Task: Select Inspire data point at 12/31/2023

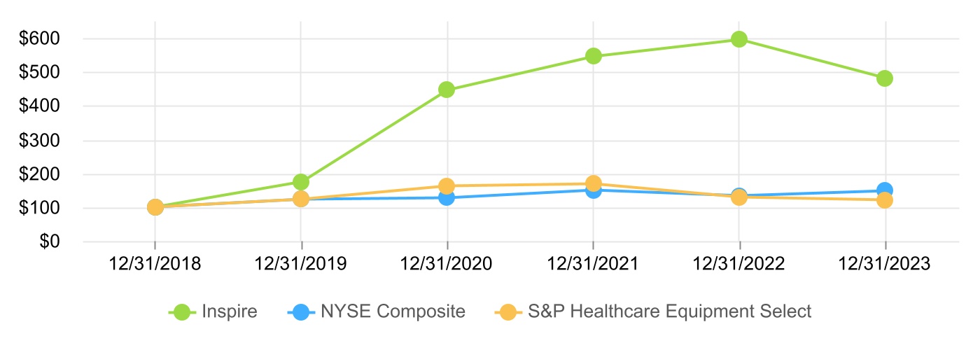Action: [x=885, y=78]
